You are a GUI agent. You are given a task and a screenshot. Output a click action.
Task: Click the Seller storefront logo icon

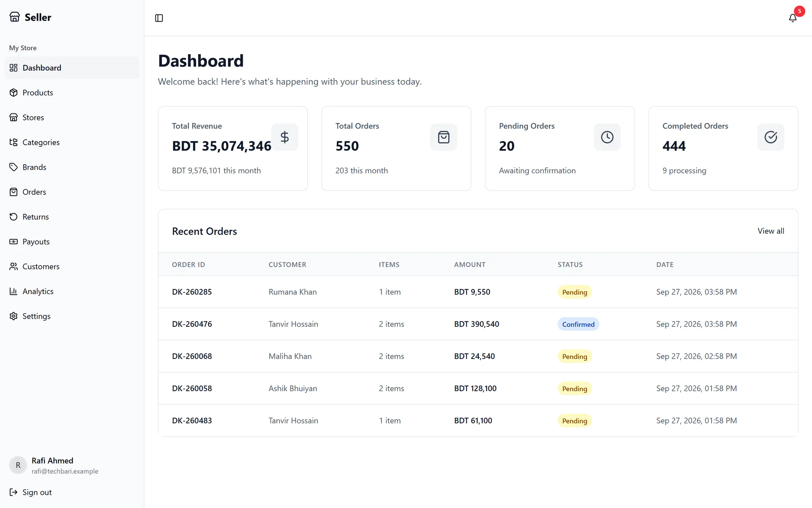point(15,17)
